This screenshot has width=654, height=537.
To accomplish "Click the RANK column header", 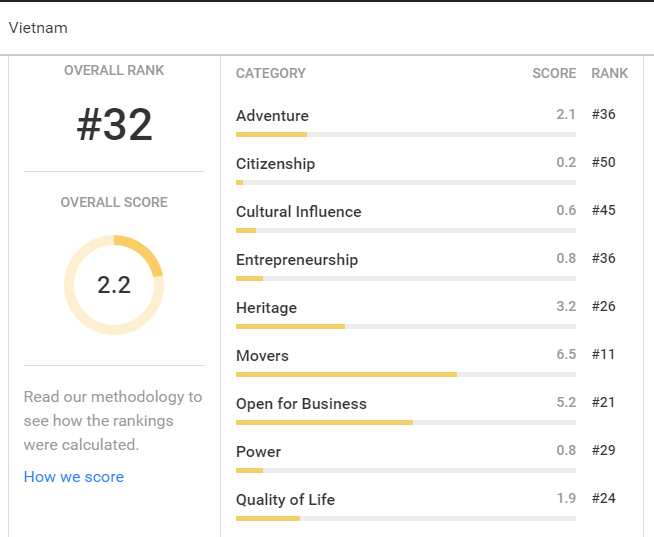I will (x=609, y=73).
